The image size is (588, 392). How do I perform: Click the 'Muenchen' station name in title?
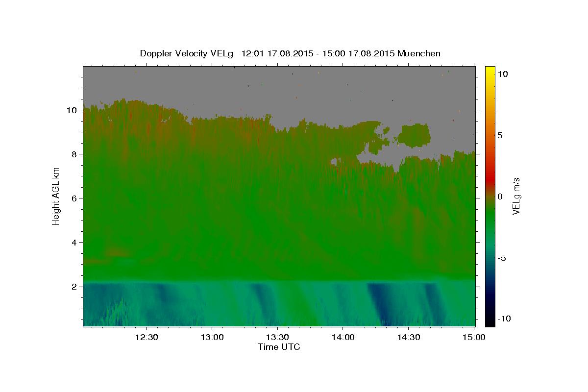tap(419, 53)
